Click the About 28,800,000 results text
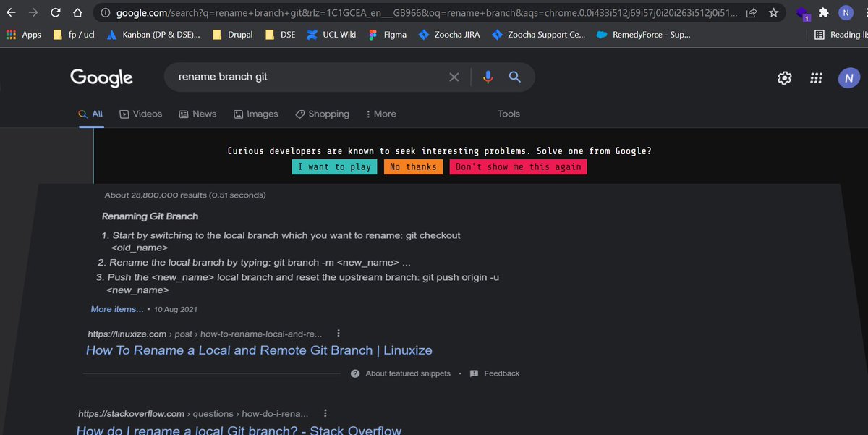Viewport: 868px width, 435px height. click(x=185, y=195)
